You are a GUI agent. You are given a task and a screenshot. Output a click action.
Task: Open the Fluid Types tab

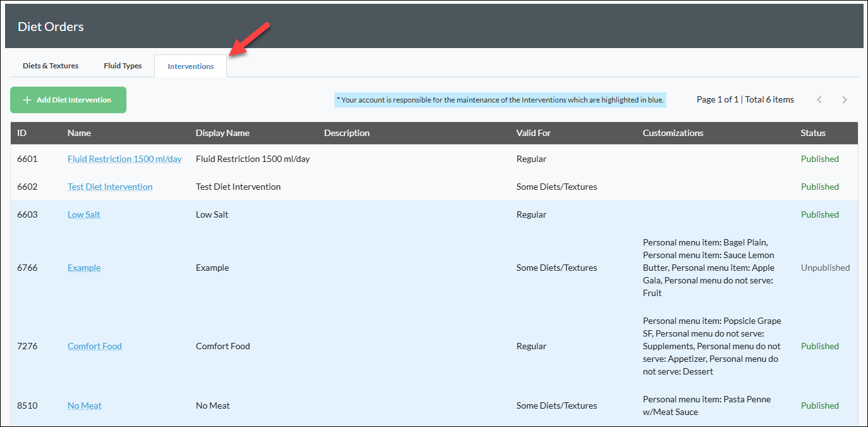[123, 66]
